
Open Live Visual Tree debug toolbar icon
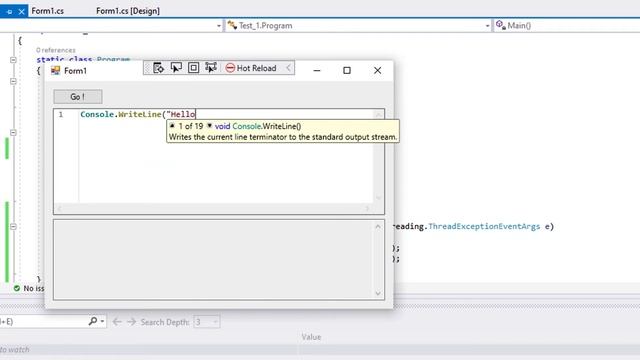(x=158, y=68)
